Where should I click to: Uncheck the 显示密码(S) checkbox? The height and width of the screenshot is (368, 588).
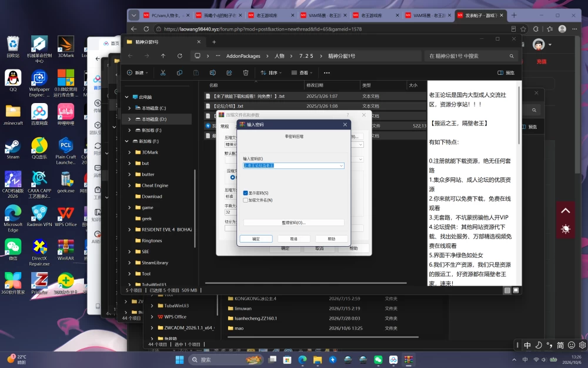point(245,193)
